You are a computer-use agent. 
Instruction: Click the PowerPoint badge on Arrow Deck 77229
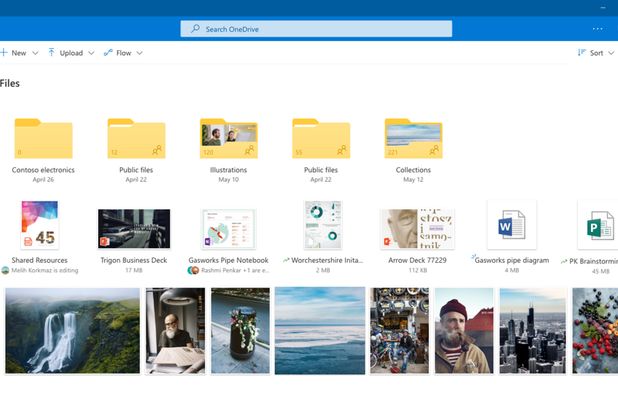pyautogui.click(x=387, y=241)
